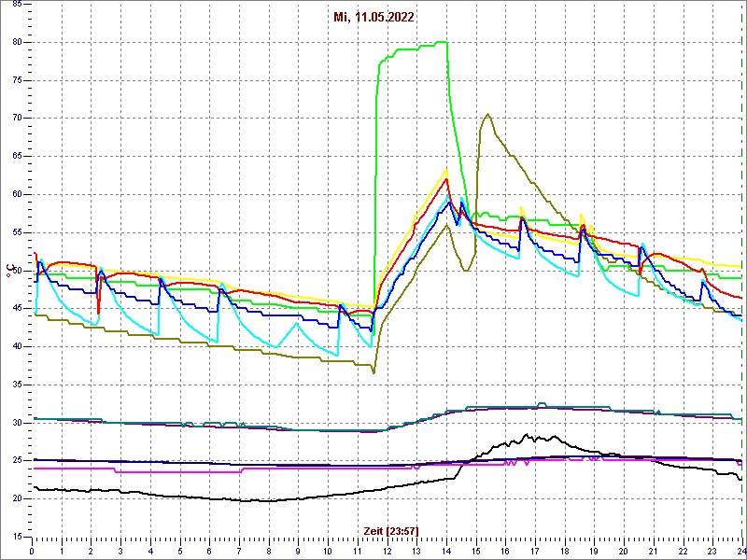
Task: Pick the 65 label on the temperature axis
Action: click(x=16, y=156)
